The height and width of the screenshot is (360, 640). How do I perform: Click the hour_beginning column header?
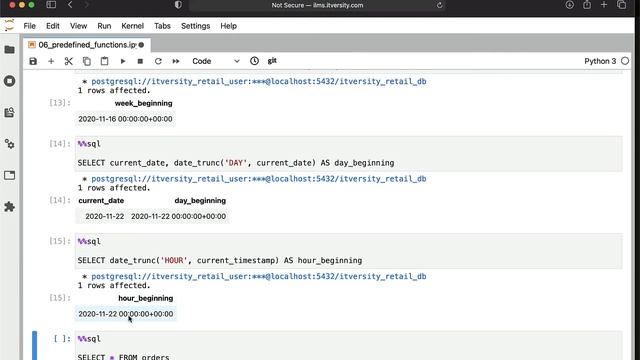coord(146,298)
